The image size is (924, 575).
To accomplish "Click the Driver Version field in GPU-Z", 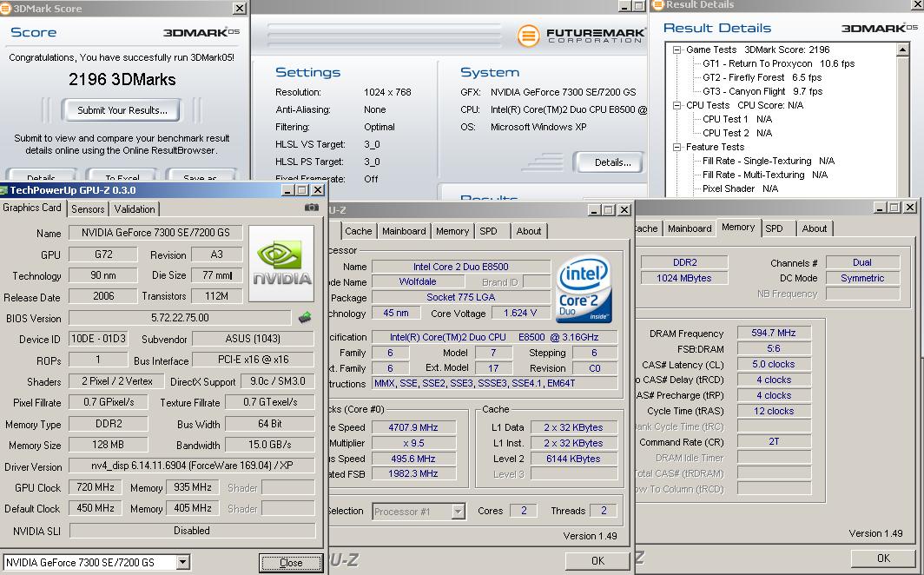I will click(x=192, y=466).
